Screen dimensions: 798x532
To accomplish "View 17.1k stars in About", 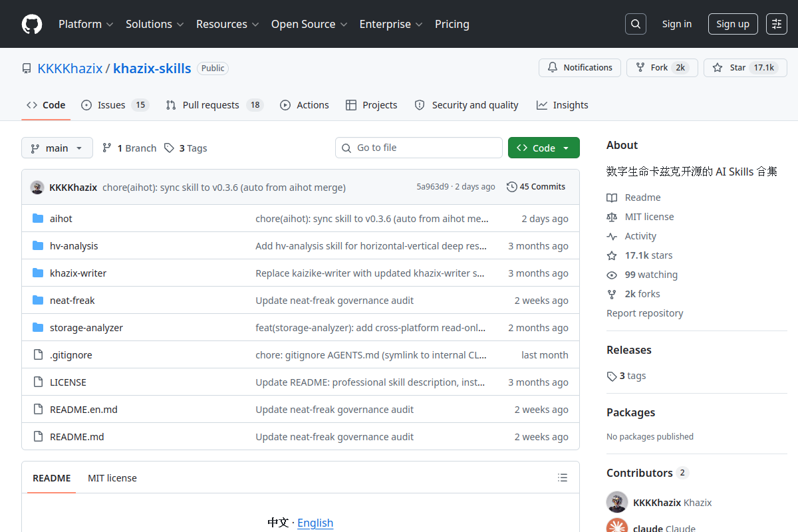I will [640, 255].
